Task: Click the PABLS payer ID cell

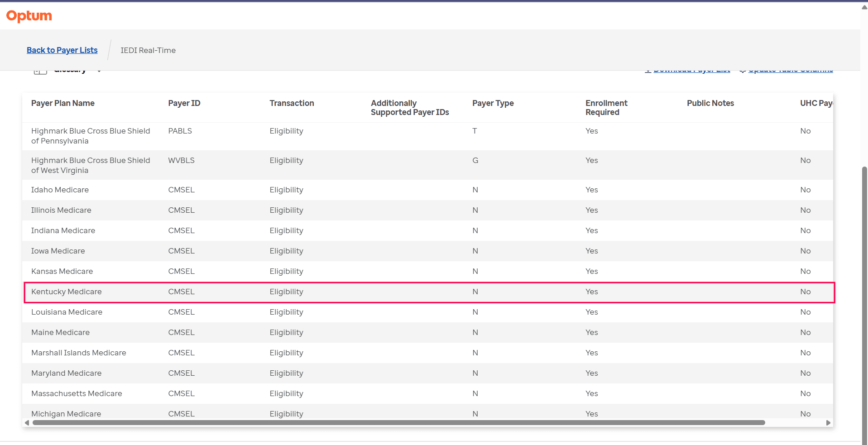Action: (180, 131)
